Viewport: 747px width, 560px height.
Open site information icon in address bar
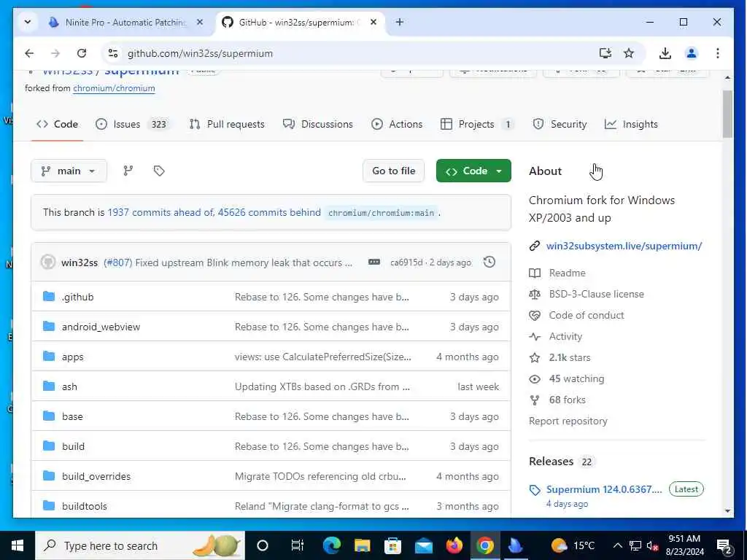point(113,53)
